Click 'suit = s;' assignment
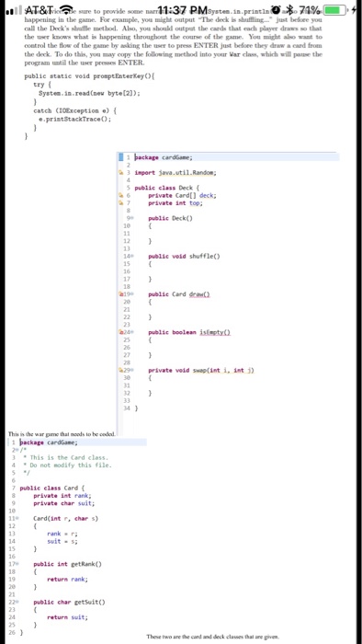Viewport: 362px width, 644px height. coord(62,541)
